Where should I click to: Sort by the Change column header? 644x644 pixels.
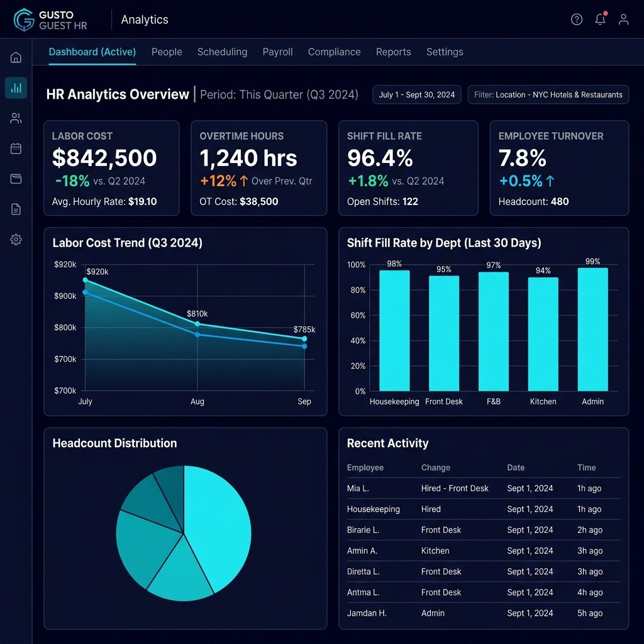point(436,467)
